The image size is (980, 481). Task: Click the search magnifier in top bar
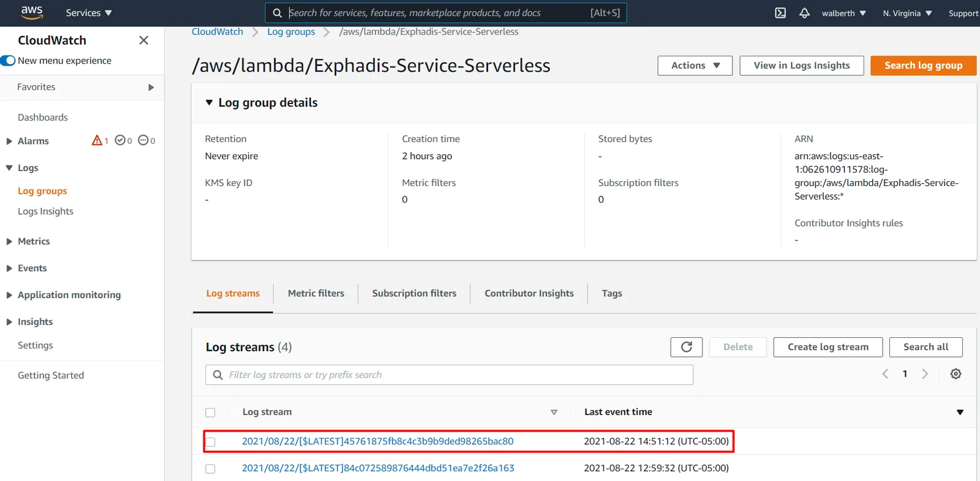click(x=277, y=13)
